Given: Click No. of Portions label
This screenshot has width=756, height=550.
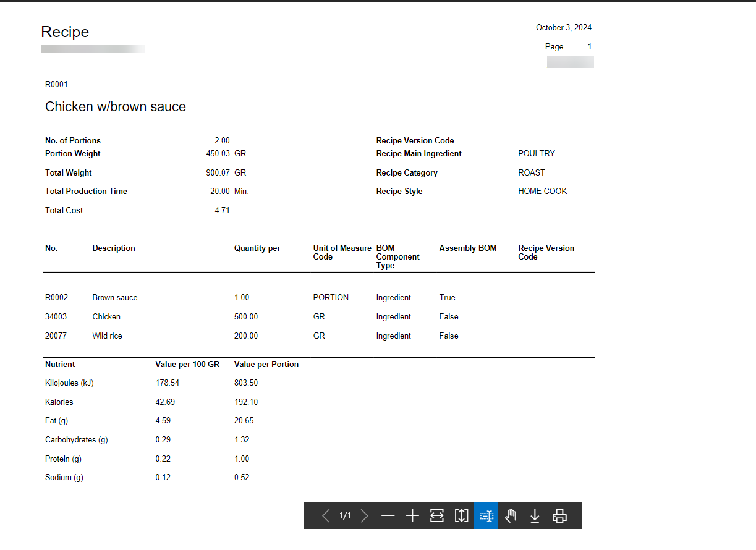Looking at the screenshot, I should (73, 140).
